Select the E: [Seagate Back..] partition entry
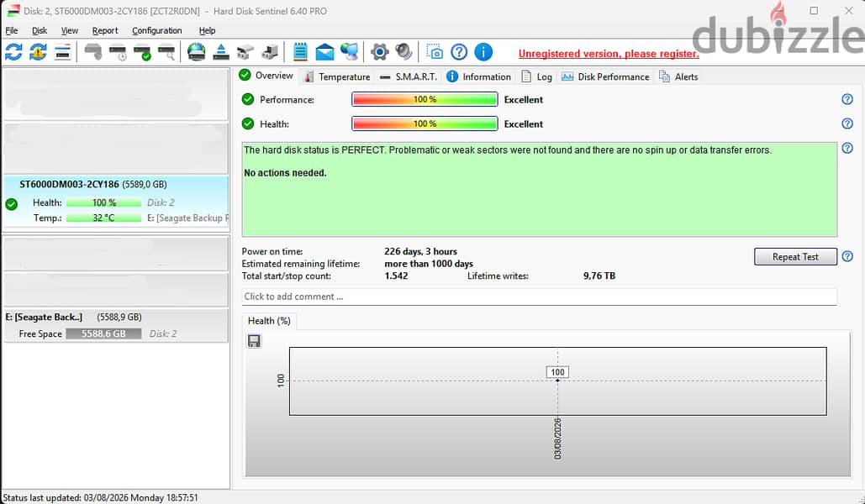Image resolution: width=865 pixels, height=504 pixels. click(116, 325)
